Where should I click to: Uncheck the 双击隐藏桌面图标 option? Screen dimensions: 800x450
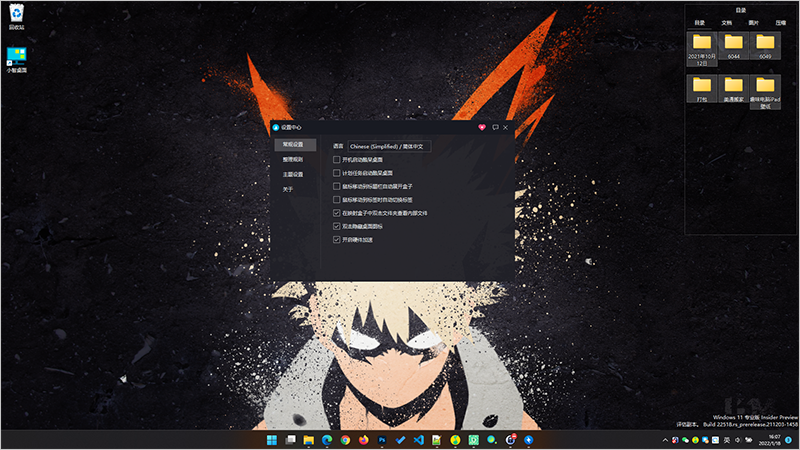[x=337, y=226]
